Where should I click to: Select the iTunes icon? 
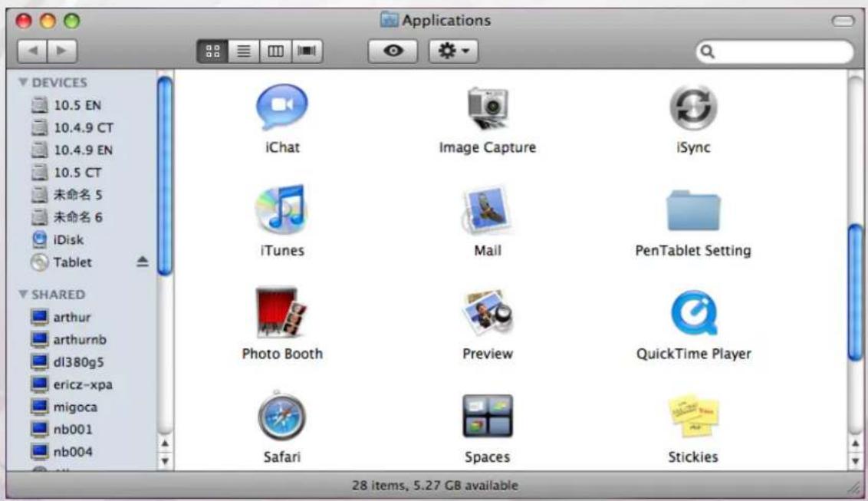(281, 209)
